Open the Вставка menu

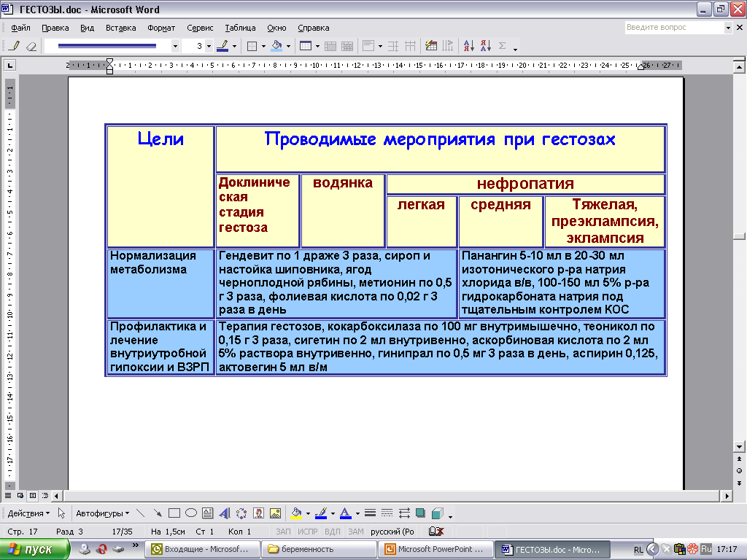click(120, 28)
